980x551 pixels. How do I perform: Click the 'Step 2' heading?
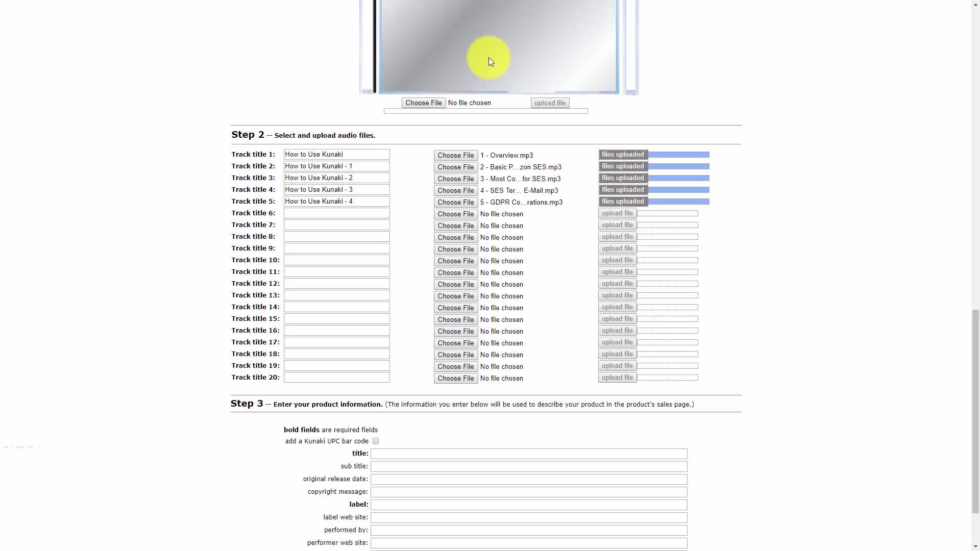click(x=248, y=135)
